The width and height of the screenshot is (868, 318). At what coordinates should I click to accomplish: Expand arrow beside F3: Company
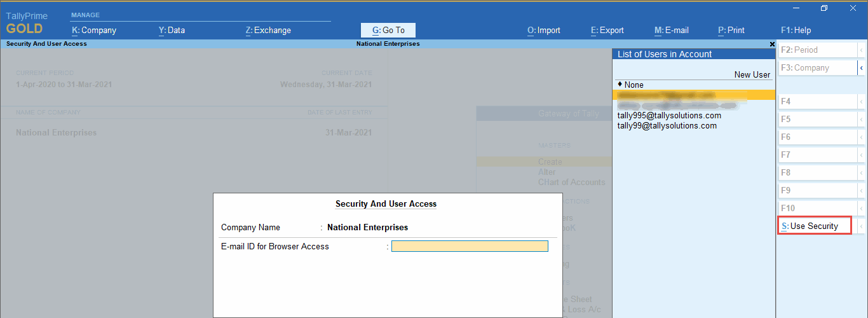pyautogui.click(x=861, y=67)
